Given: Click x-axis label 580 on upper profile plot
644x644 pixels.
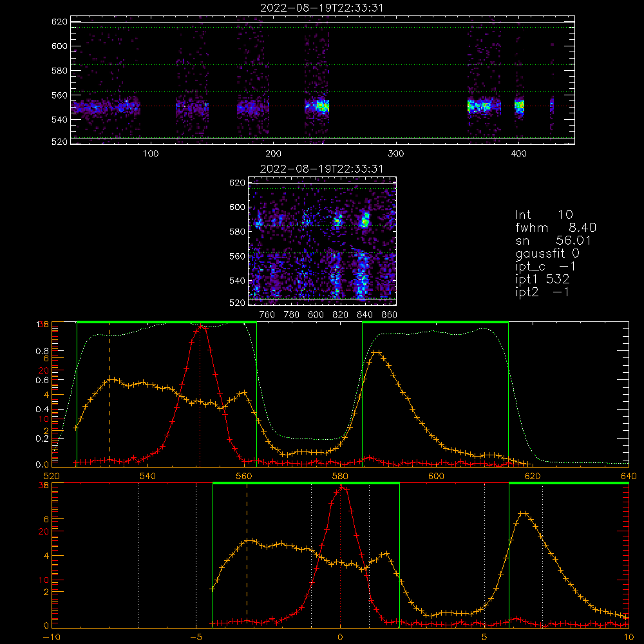Looking at the screenshot, I should [340, 476].
